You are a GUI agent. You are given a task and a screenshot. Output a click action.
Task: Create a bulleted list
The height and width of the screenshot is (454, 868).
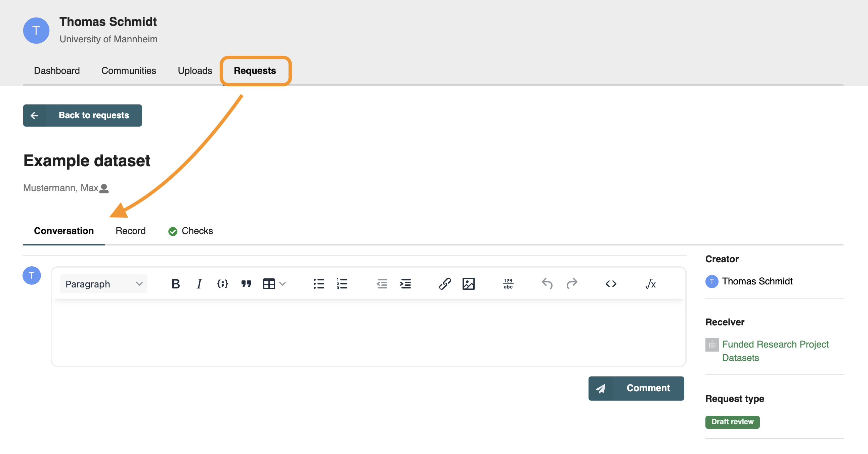[x=318, y=284]
